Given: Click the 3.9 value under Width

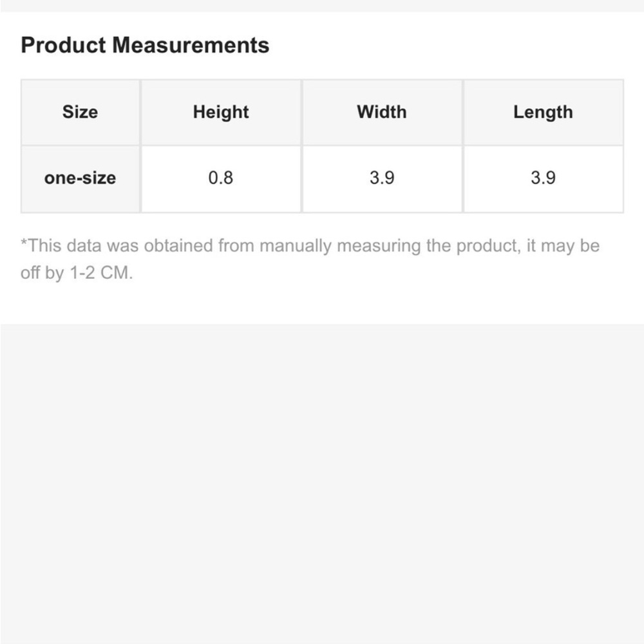Looking at the screenshot, I should tap(382, 178).
